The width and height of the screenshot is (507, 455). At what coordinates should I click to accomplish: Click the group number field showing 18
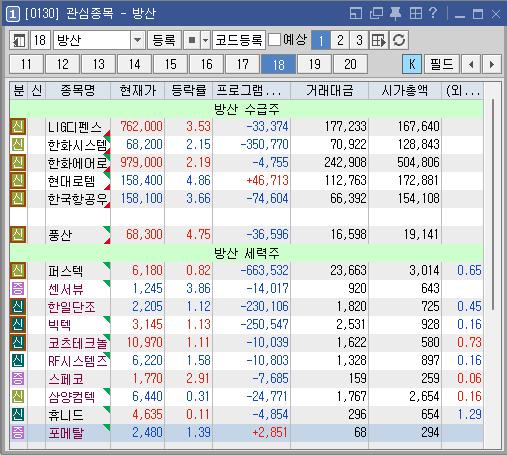click(40, 40)
